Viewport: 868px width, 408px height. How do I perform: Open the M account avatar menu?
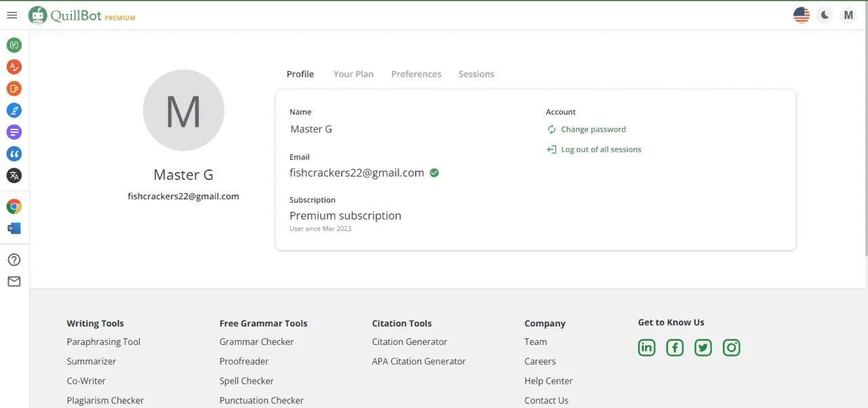point(848,15)
